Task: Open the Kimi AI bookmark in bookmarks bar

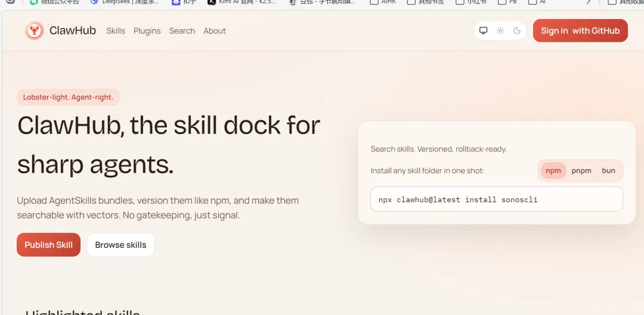Action: tap(242, 2)
